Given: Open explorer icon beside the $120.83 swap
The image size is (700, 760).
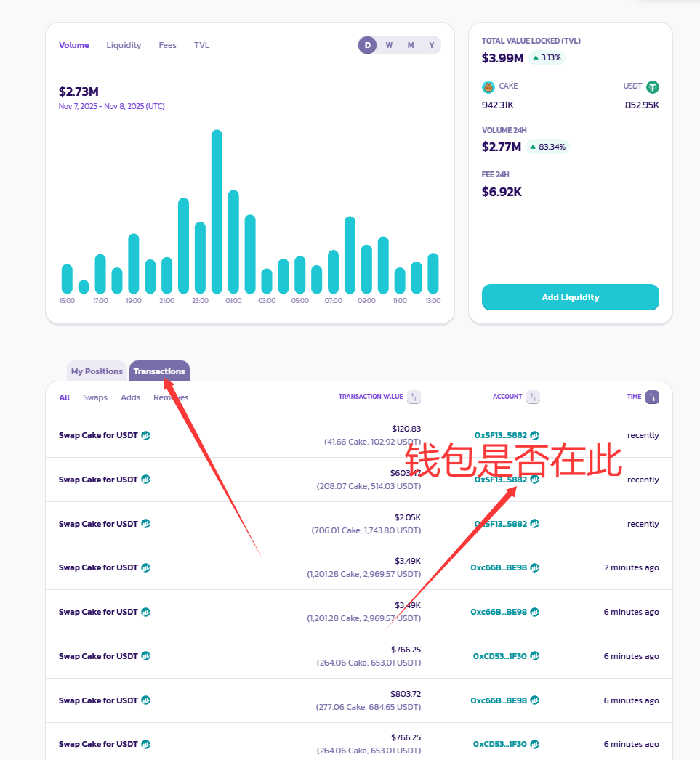Looking at the screenshot, I should [145, 436].
